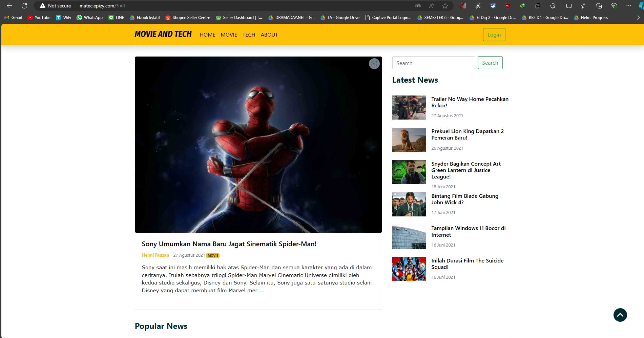Open the Extensions puzzle piece icon
This screenshot has height=338, width=644.
click(x=553, y=6)
